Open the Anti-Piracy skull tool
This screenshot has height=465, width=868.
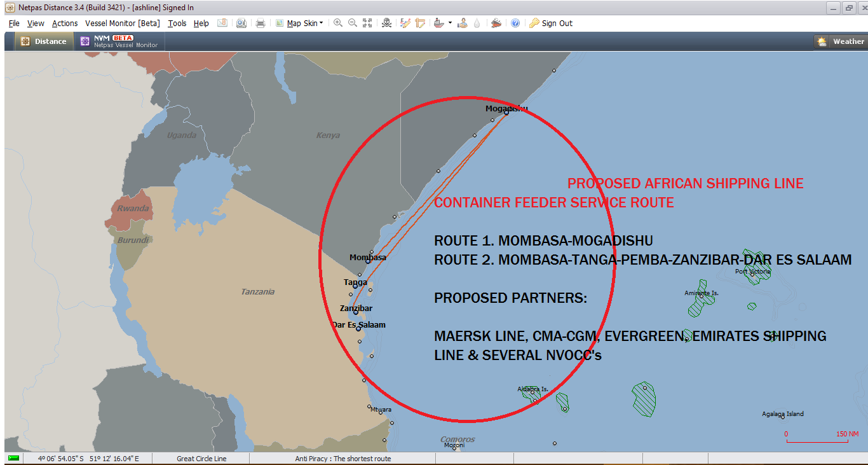click(386, 22)
